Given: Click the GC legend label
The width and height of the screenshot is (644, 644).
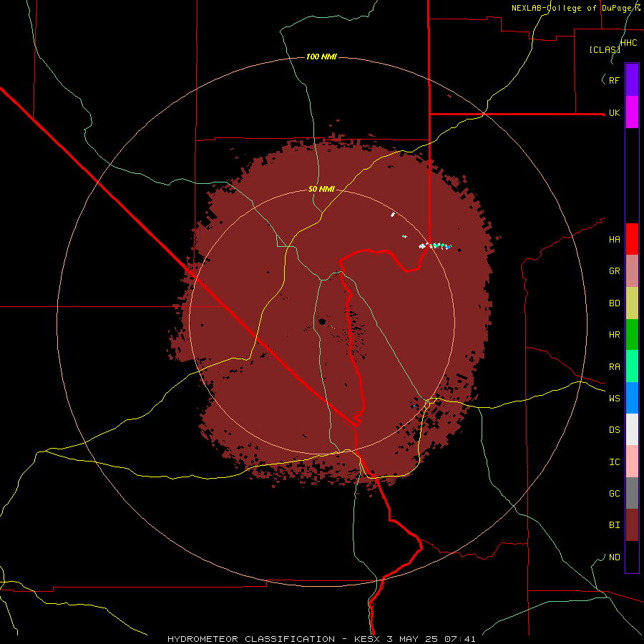Looking at the screenshot, I should tap(614, 493).
